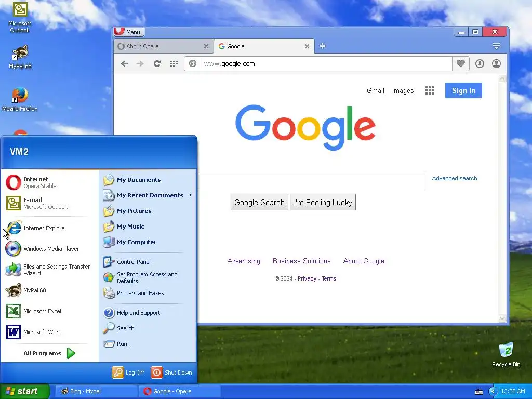
Task: Go back with the back arrow
Action: (x=124, y=63)
